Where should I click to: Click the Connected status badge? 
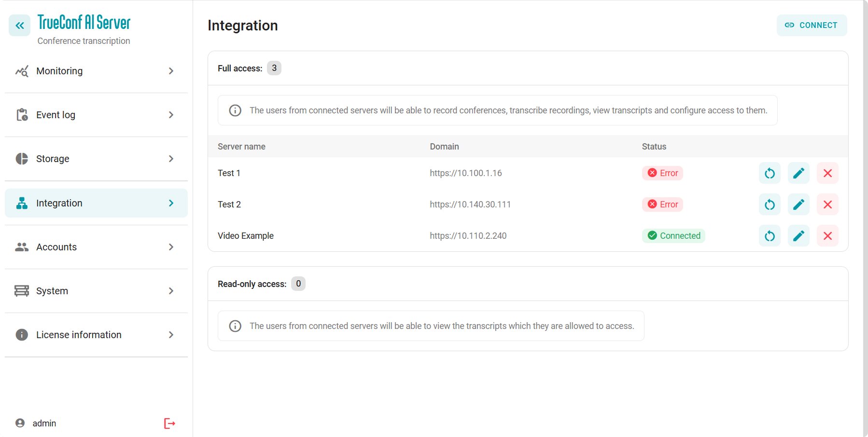673,236
